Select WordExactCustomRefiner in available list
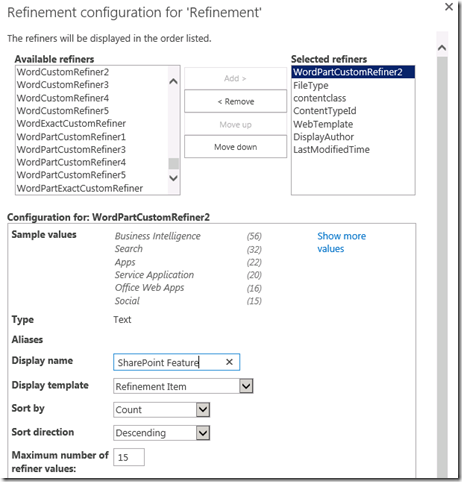The height and width of the screenshot is (482, 462). pyautogui.click(x=71, y=123)
